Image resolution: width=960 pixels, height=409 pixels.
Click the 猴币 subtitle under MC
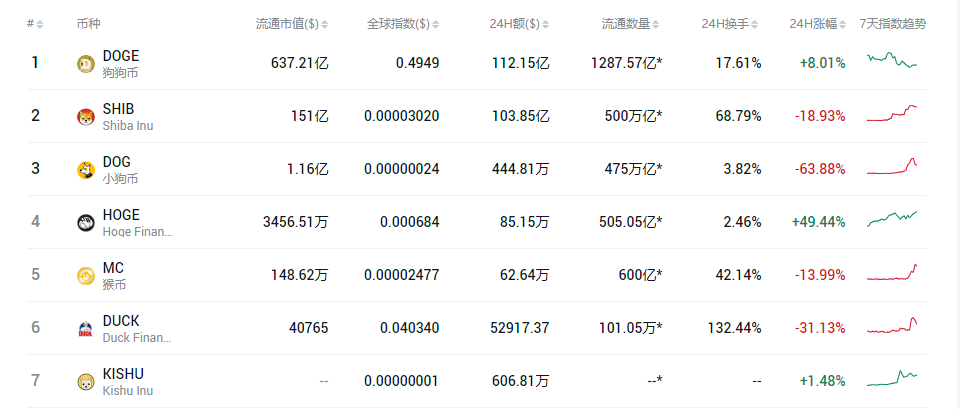click(x=114, y=285)
